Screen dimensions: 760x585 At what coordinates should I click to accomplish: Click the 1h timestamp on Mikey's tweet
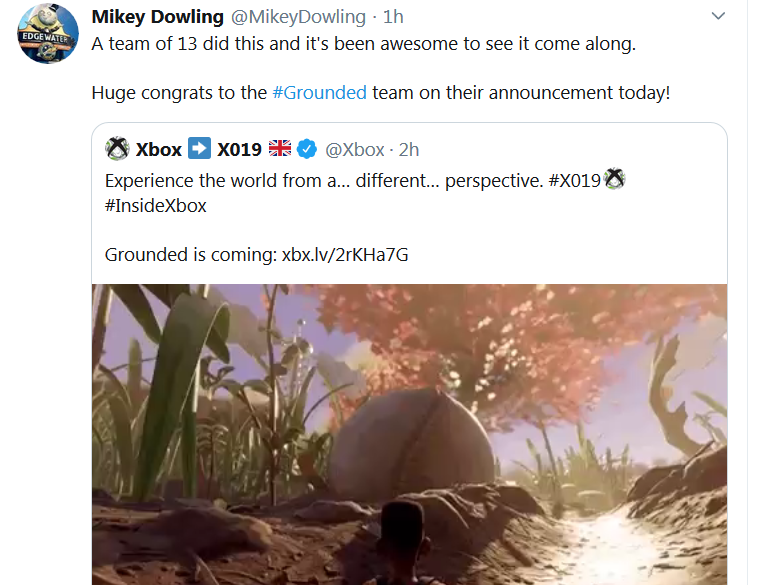(x=394, y=17)
